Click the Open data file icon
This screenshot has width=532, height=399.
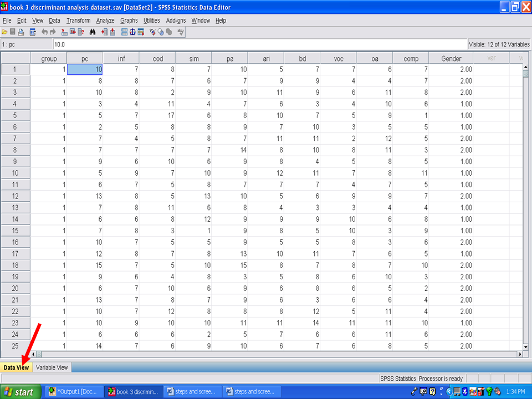(x=4, y=32)
